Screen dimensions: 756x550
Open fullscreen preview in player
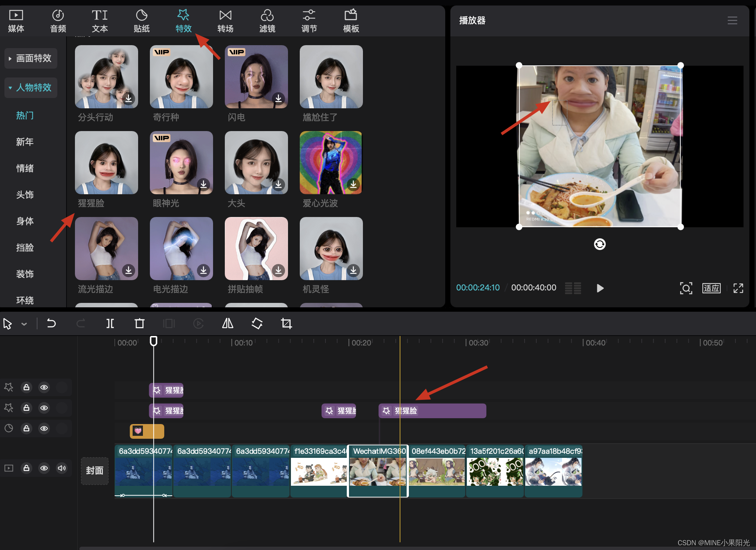point(738,288)
